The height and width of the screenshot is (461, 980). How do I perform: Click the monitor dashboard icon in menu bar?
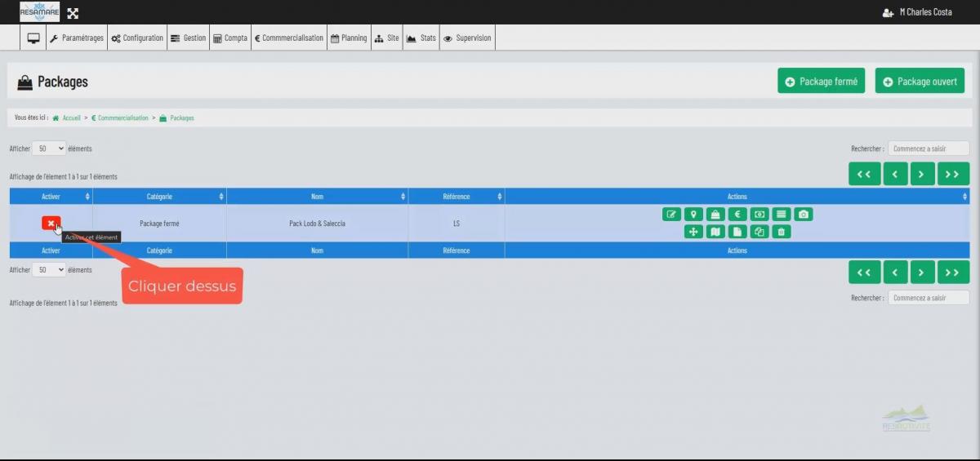coord(33,38)
